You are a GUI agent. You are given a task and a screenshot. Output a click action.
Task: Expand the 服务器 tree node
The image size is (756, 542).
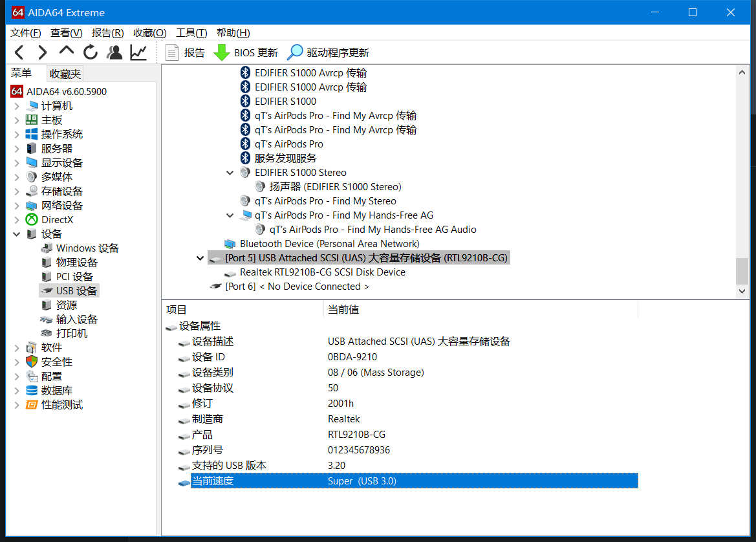[x=17, y=149]
